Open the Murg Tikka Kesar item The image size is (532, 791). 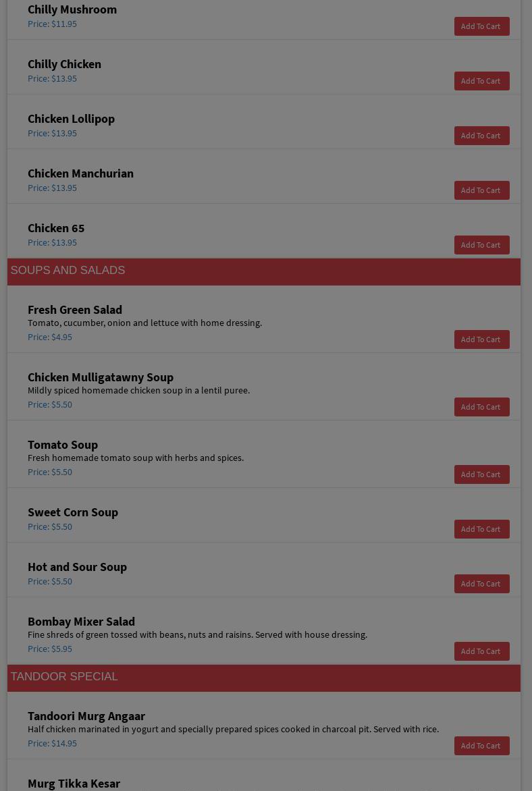[74, 784]
